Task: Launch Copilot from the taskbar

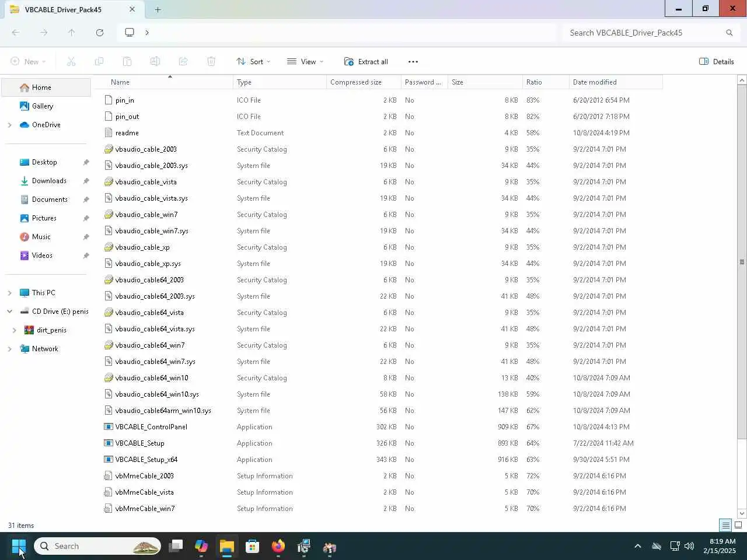Action: coord(201,546)
